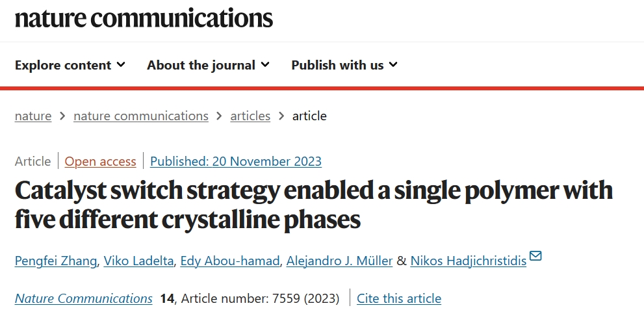Click author Nikos Hadjichristidis

(468, 261)
